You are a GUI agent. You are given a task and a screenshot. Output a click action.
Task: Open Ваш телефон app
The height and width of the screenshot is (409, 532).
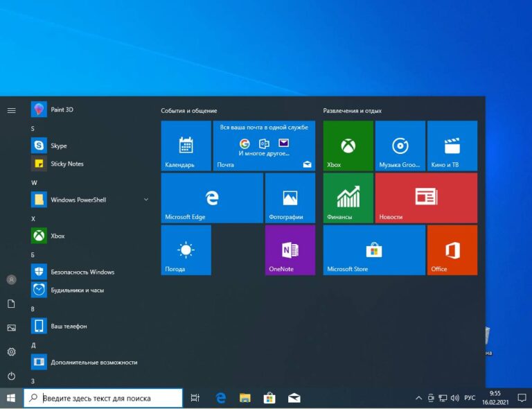tap(88, 327)
